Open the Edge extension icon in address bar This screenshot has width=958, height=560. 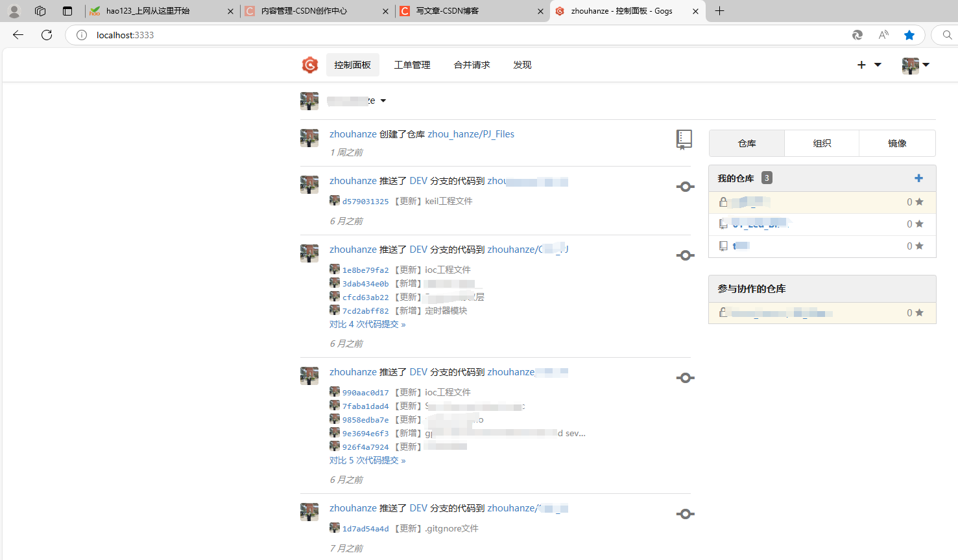[857, 35]
